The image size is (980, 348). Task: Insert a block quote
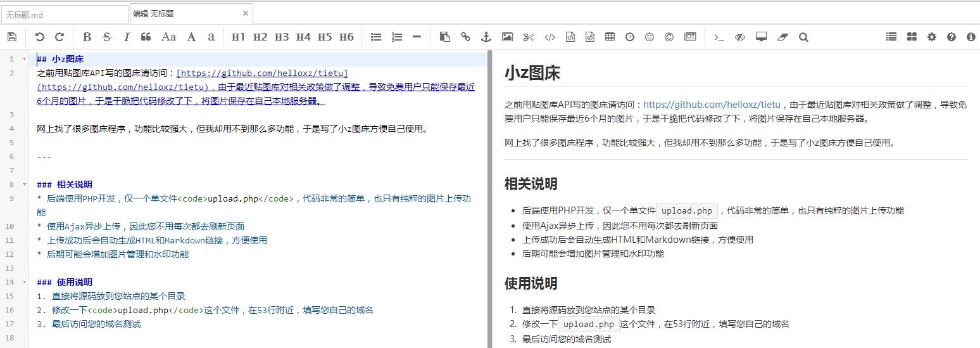(146, 37)
